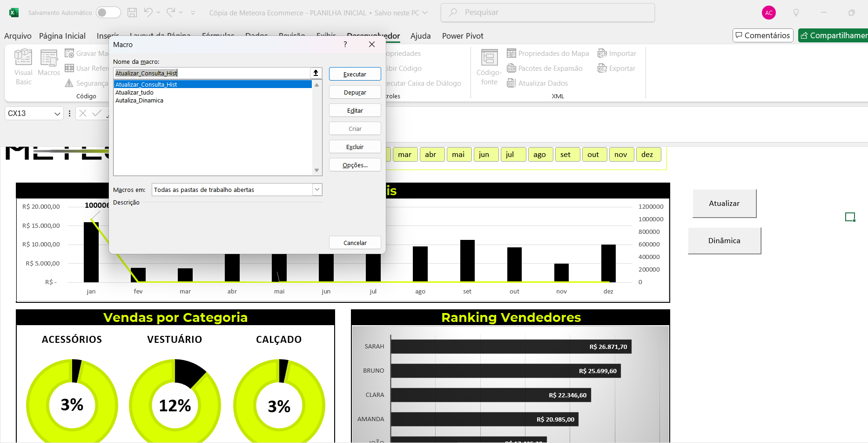
Task: Select Atualizar_tudo macro in list
Action: [213, 92]
